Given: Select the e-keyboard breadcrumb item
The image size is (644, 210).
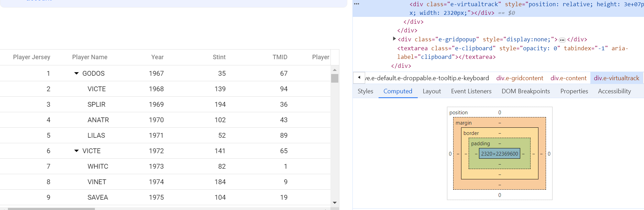Looking at the screenshot, I should [427, 78].
